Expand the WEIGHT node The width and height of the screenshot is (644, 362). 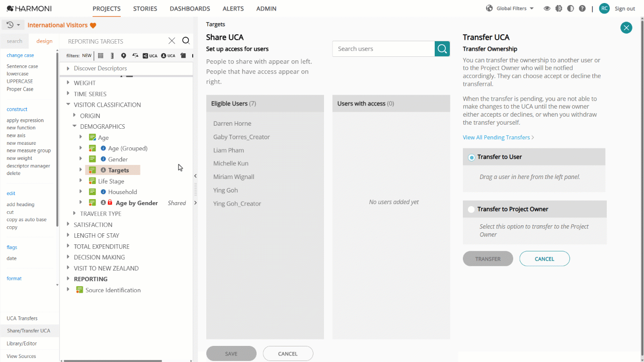68,83
